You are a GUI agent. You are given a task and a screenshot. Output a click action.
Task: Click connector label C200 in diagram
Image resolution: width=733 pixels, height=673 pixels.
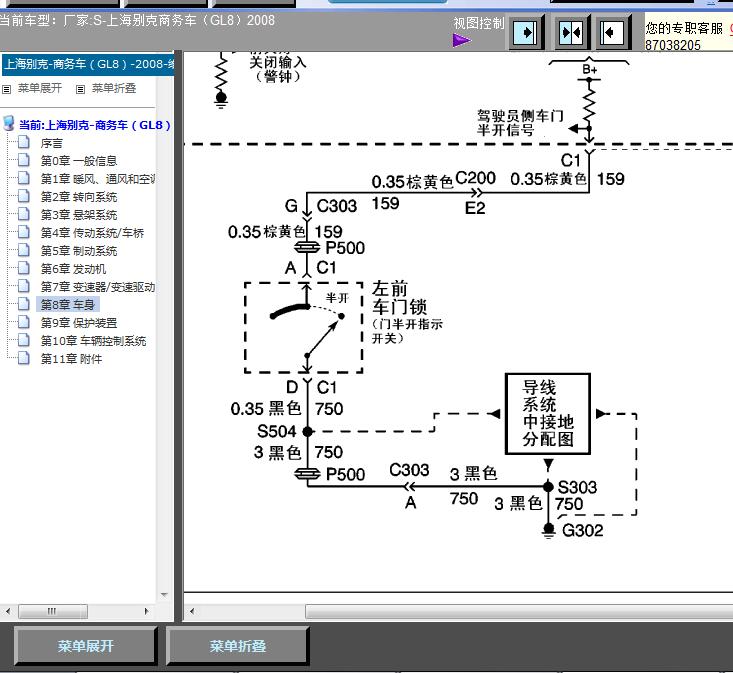pyautogui.click(x=475, y=178)
